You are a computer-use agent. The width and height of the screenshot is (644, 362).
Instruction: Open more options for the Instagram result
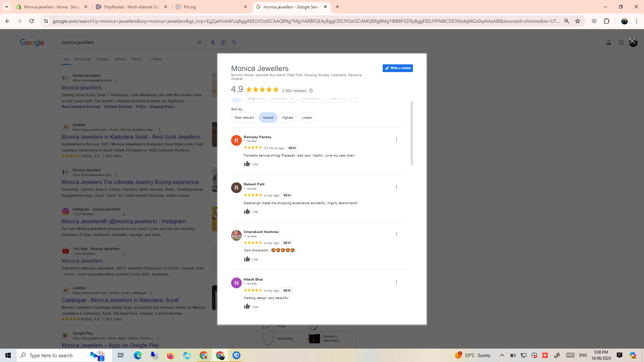point(124,214)
